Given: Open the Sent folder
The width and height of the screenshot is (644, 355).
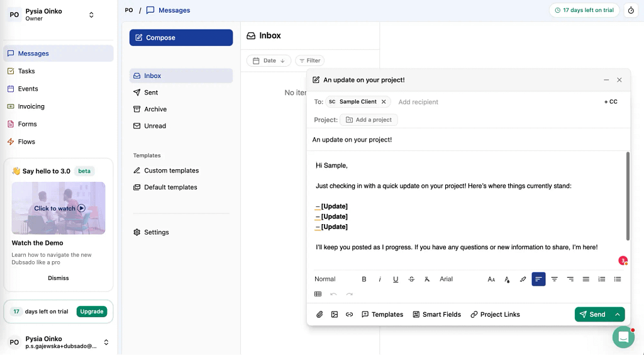Looking at the screenshot, I should tap(181, 93).
